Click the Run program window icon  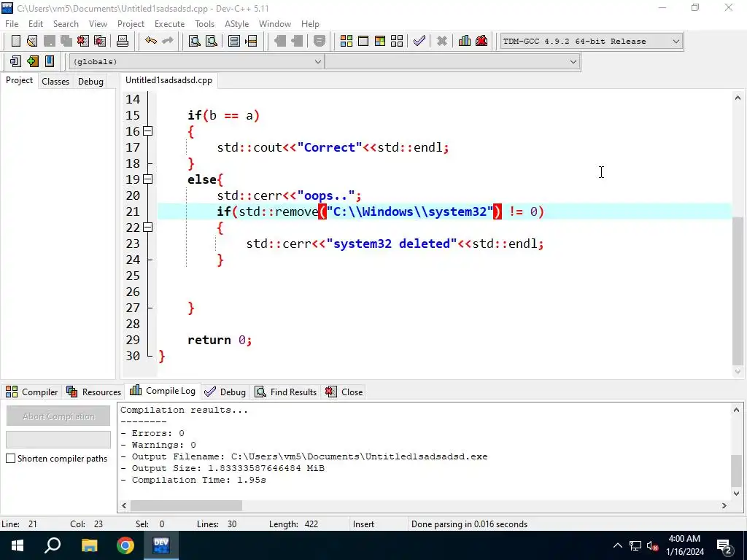click(363, 41)
